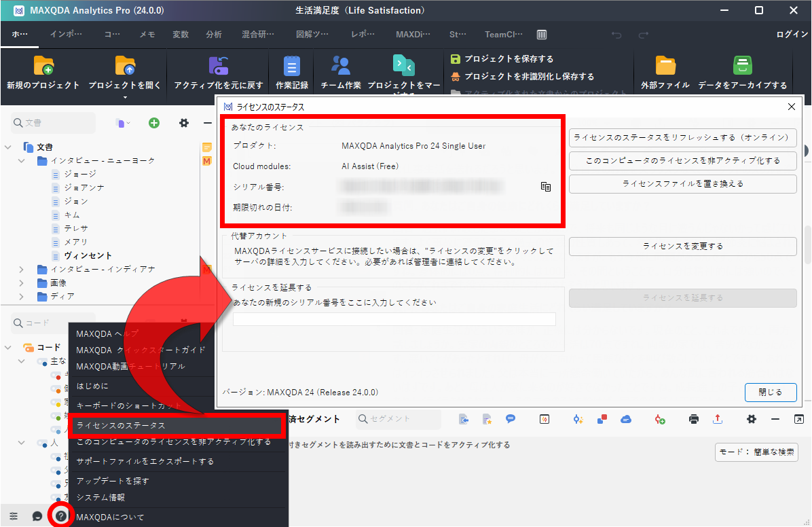Save project via プロジェクトを保存する
The height and width of the screenshot is (527, 812).
502,58
